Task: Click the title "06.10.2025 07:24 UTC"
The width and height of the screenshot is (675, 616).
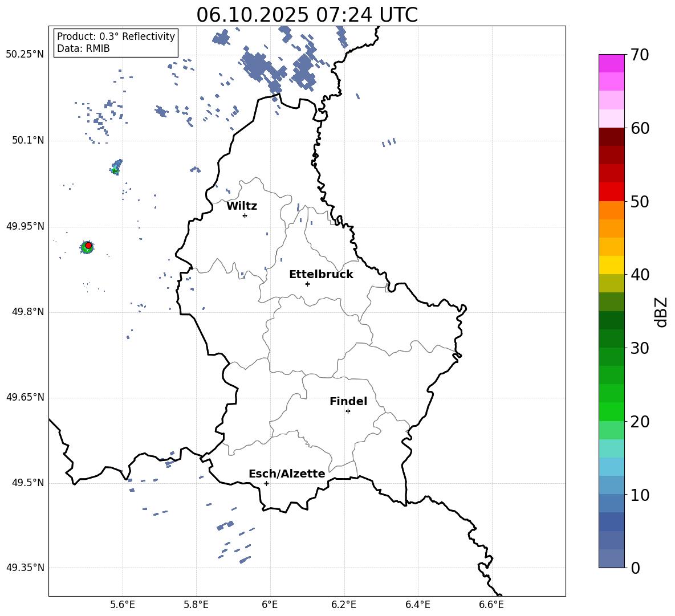Action: tap(307, 15)
